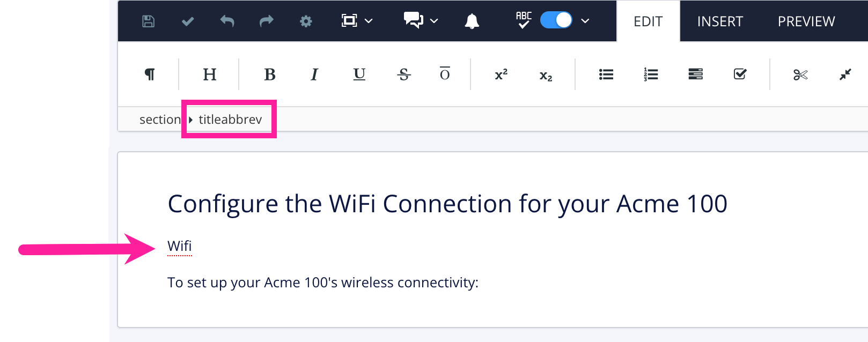Image resolution: width=868 pixels, height=342 pixels.
Task: Toggle underline formatting
Action: 359,75
